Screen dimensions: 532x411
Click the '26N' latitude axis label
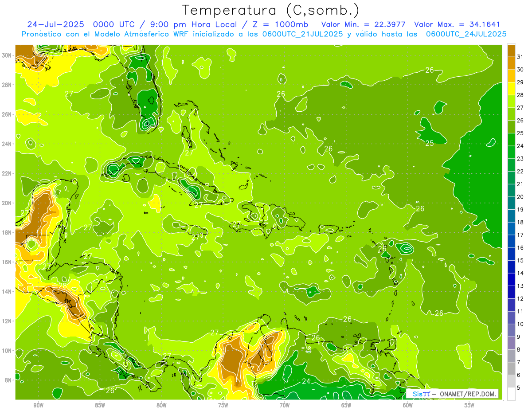pos(7,114)
